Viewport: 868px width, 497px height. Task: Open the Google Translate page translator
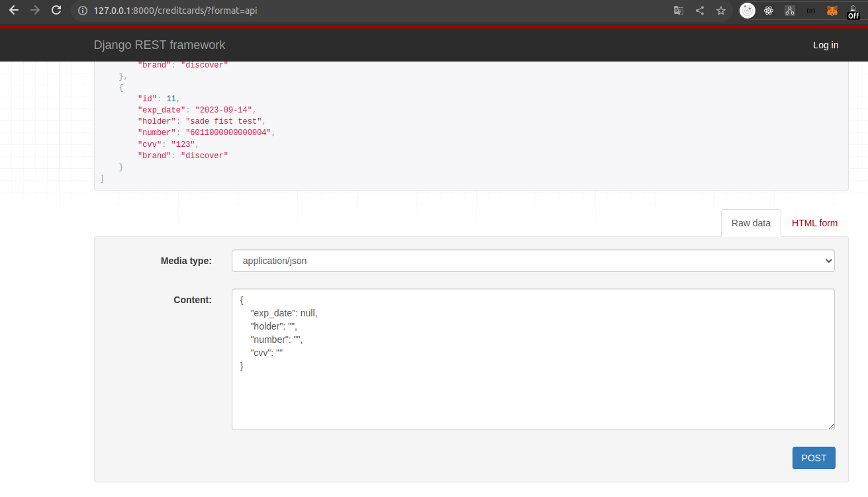[678, 10]
